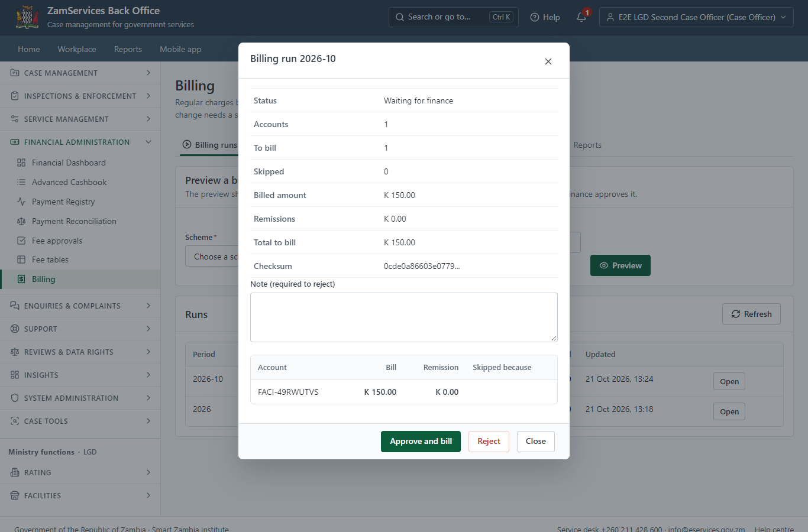The image size is (808, 532).
Task: Switch to the Reports tab in Billing
Action: pyautogui.click(x=587, y=145)
